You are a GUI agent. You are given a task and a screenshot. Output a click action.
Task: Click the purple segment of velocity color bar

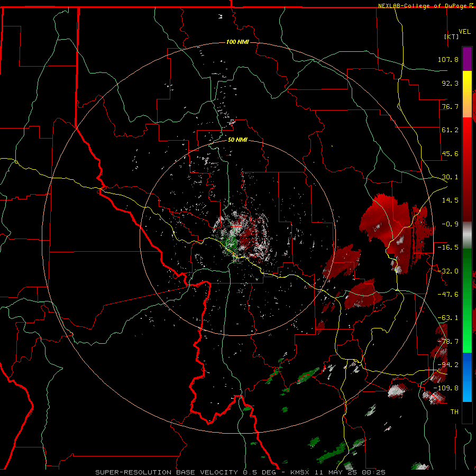(467, 59)
